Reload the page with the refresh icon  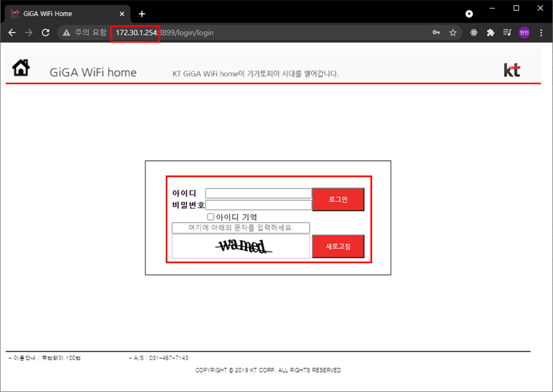coord(46,33)
